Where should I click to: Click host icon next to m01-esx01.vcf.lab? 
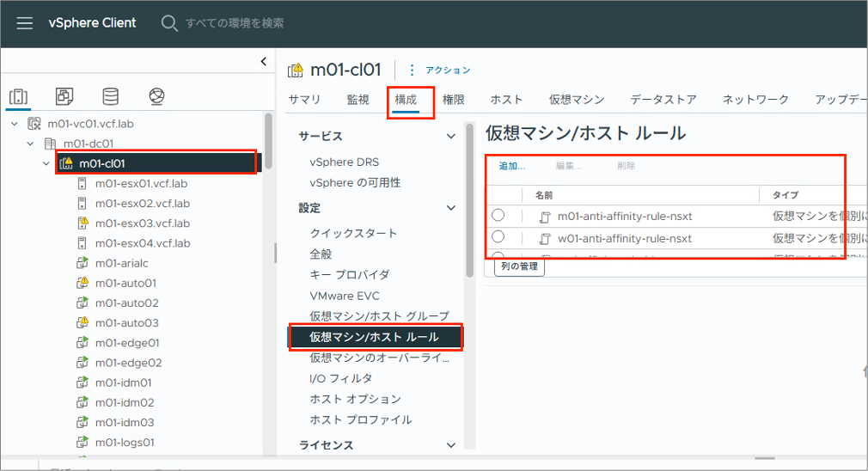82,183
